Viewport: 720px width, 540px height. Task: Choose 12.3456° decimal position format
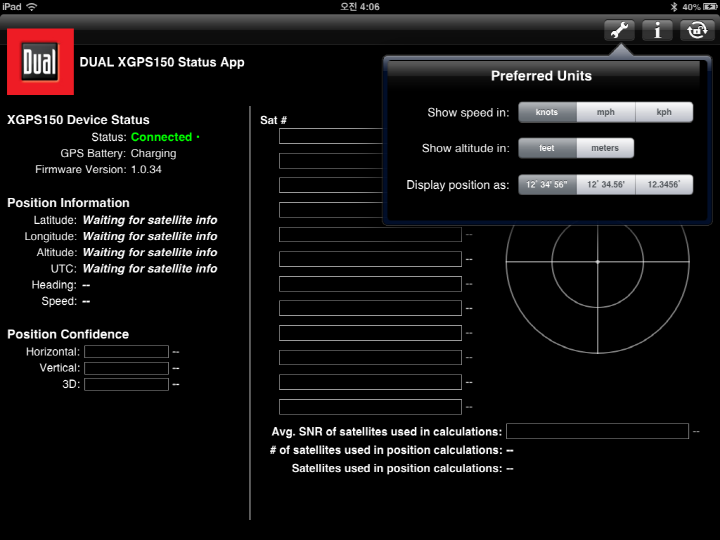coord(664,185)
